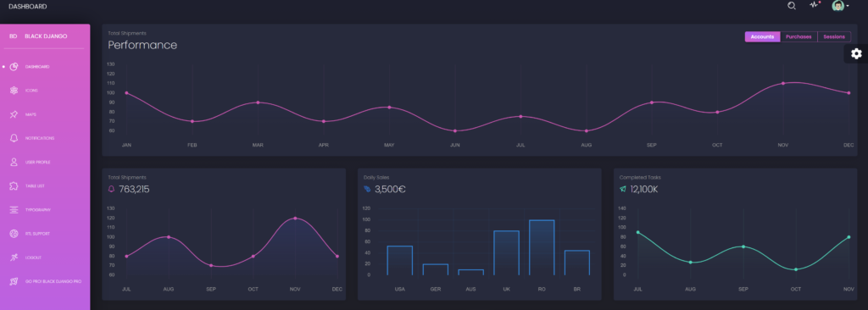Open the activity notifications pulse icon
This screenshot has height=310, width=868.
point(815,4)
